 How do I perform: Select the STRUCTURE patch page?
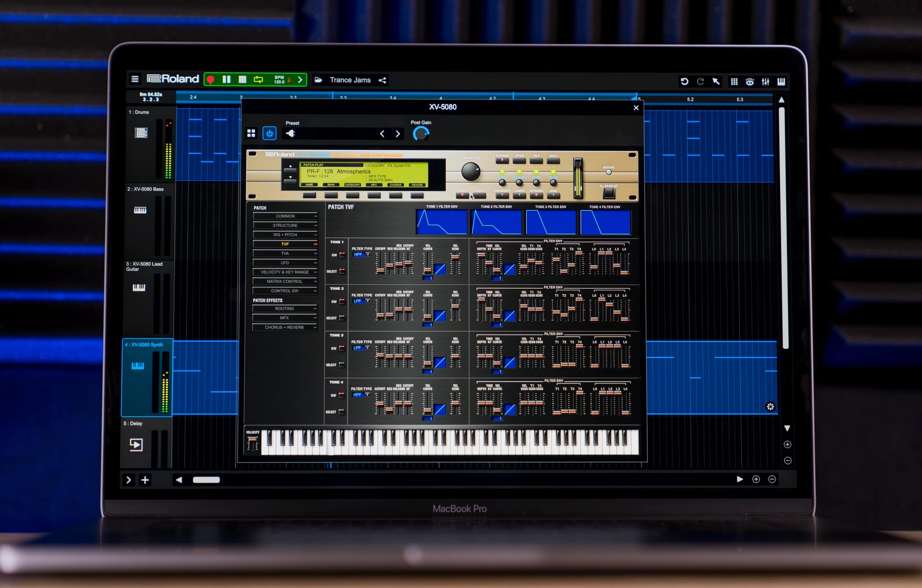point(285,226)
